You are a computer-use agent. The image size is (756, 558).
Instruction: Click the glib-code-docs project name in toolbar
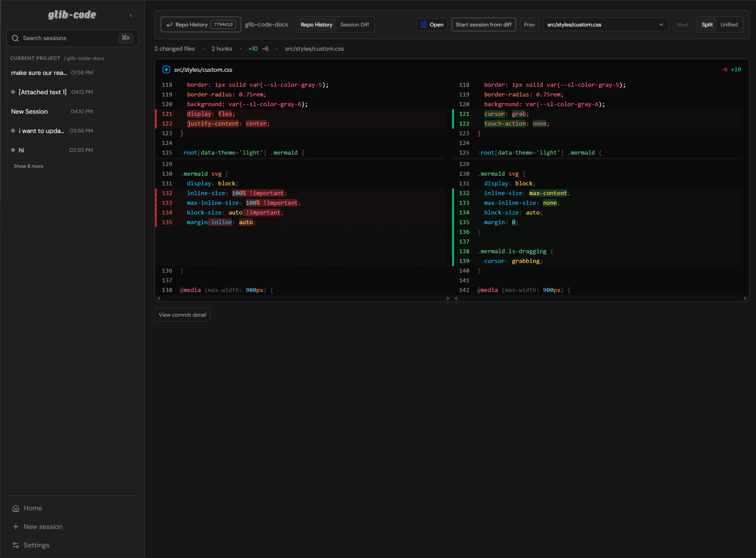[x=266, y=25]
